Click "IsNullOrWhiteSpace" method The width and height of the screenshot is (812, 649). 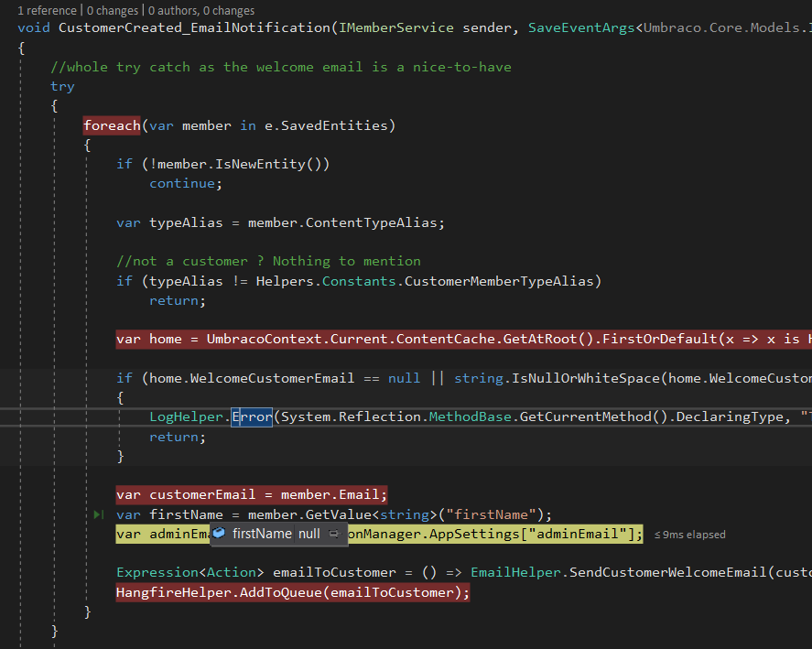tap(586, 378)
